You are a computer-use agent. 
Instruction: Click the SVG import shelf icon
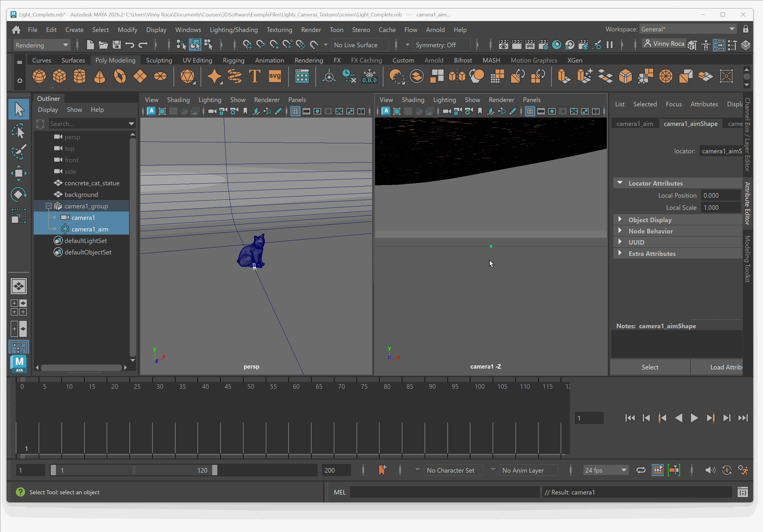(275, 76)
